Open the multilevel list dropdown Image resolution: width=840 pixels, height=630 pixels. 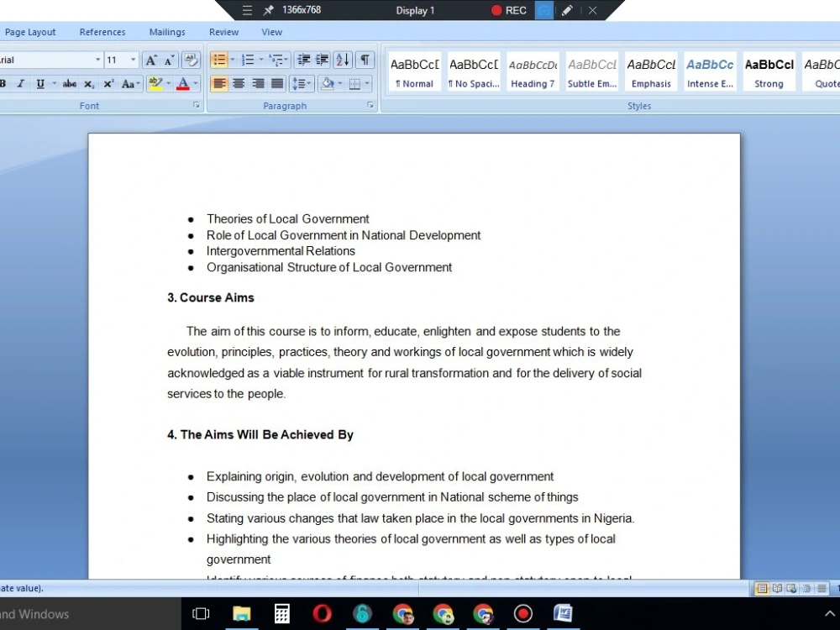pos(279,60)
